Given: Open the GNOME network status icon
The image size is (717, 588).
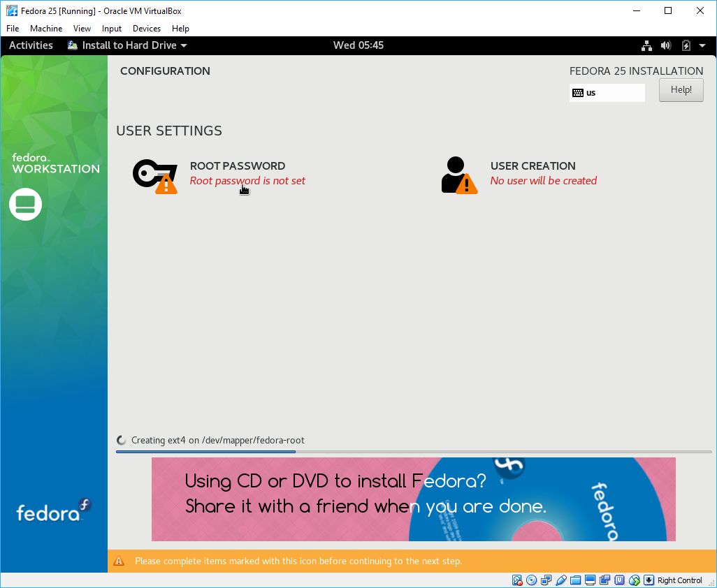Looking at the screenshot, I should pyautogui.click(x=646, y=45).
